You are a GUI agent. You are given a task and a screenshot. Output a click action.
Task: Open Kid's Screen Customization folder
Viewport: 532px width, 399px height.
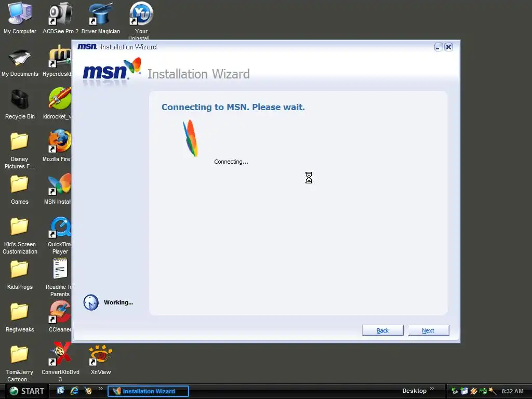(19, 227)
